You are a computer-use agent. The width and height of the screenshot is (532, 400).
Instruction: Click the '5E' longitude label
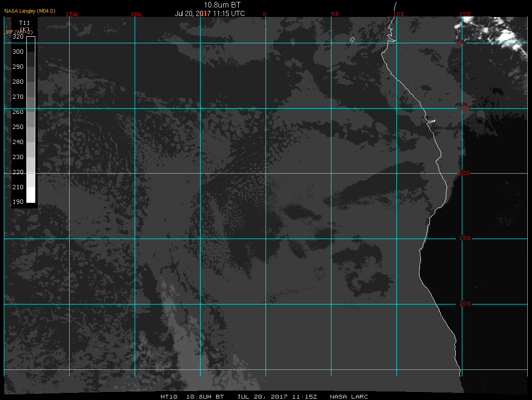coord(335,14)
